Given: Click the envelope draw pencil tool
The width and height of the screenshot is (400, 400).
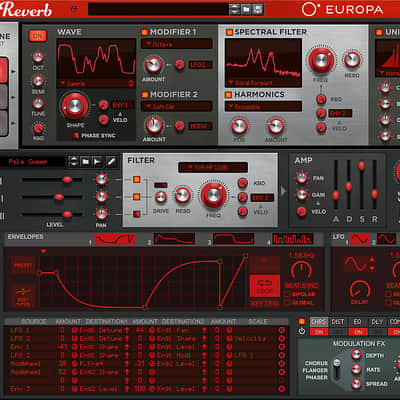Looking at the screenshot, I should tap(111, 162).
